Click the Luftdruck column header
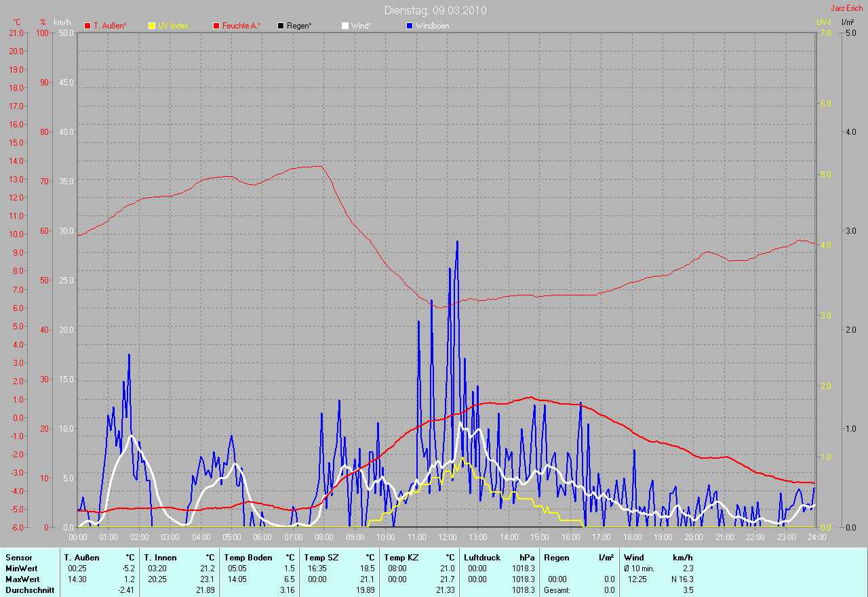The height and width of the screenshot is (597, 868). click(x=482, y=557)
